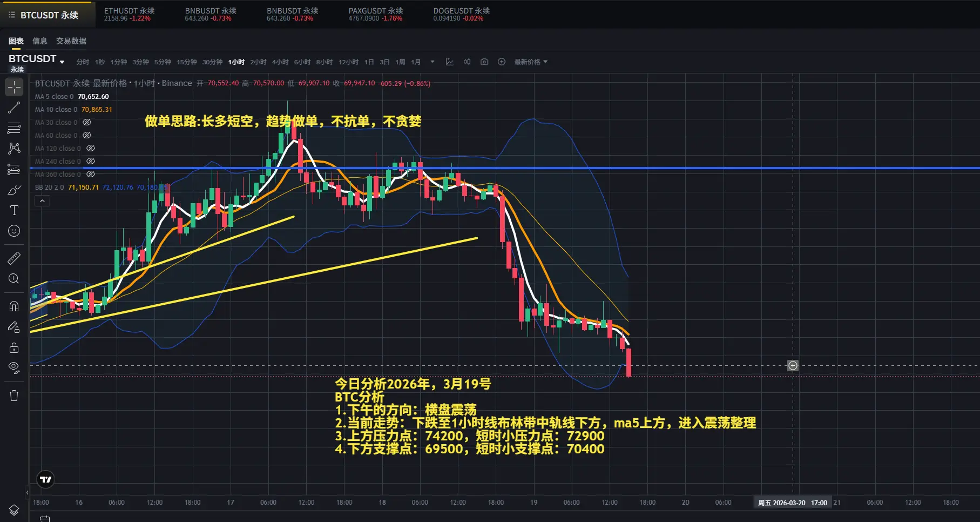
Task: Click the 做单思路 yellow text annotation
Action: tap(283, 121)
